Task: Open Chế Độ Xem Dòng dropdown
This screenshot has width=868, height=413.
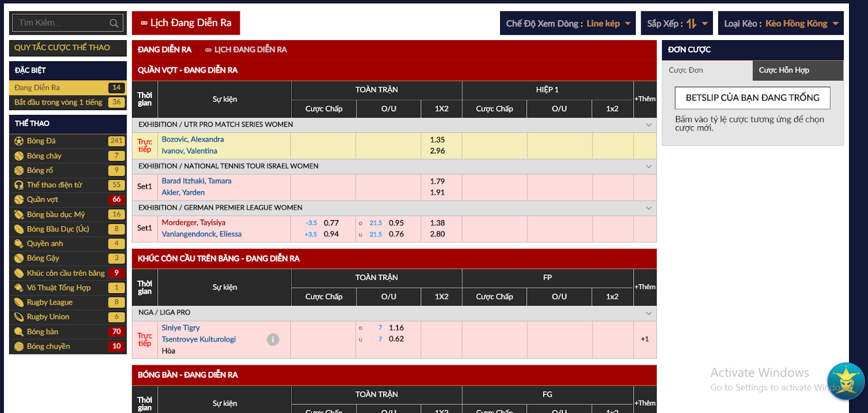Action: click(x=567, y=23)
